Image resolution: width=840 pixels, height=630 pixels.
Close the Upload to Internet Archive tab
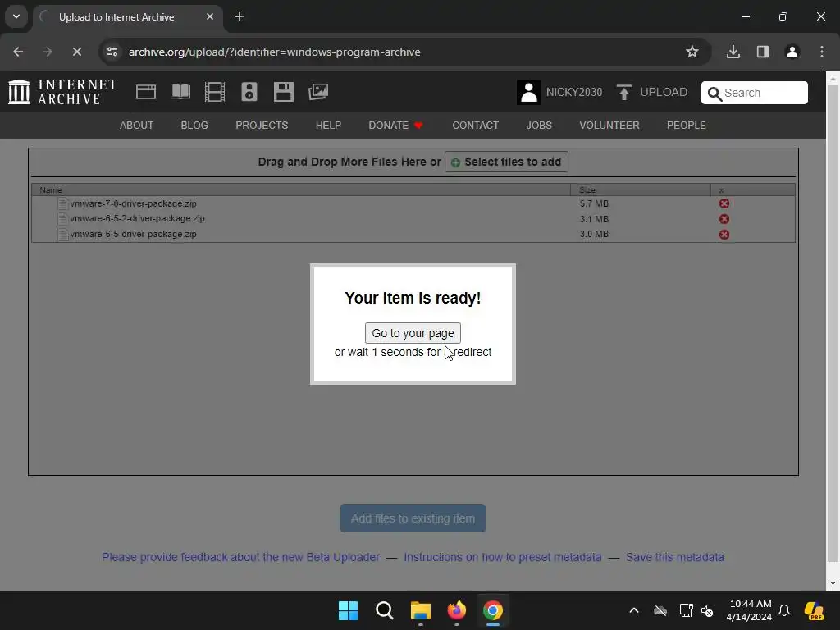click(x=210, y=16)
